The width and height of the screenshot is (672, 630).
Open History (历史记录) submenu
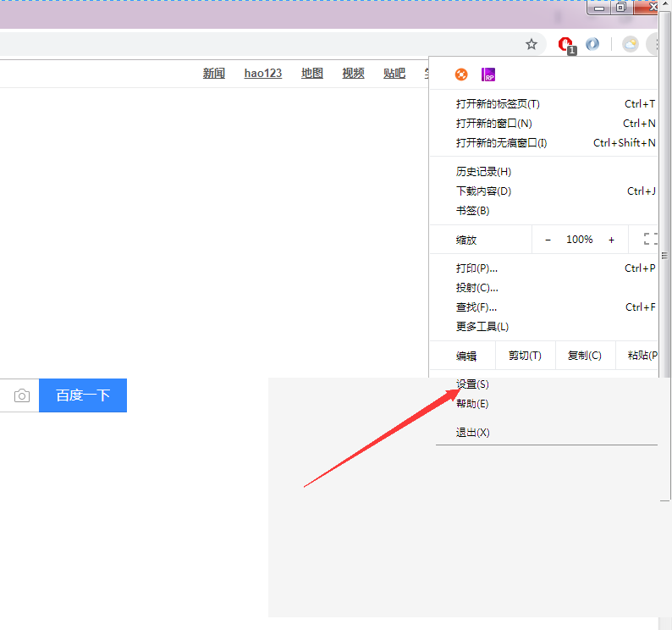[544, 172]
